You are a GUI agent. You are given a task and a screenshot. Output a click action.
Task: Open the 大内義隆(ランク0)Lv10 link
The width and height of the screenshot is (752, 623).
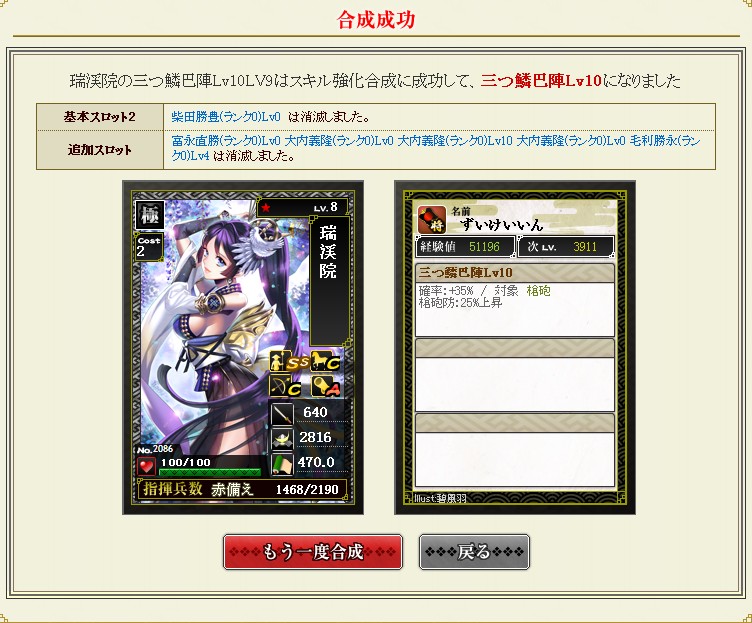coord(455,141)
